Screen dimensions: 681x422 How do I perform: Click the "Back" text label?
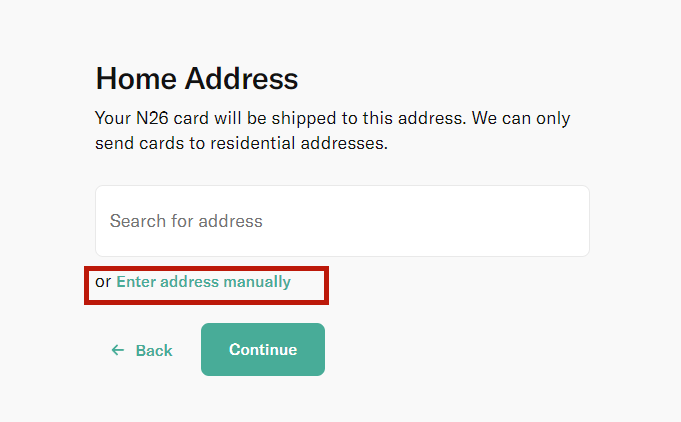click(x=154, y=350)
